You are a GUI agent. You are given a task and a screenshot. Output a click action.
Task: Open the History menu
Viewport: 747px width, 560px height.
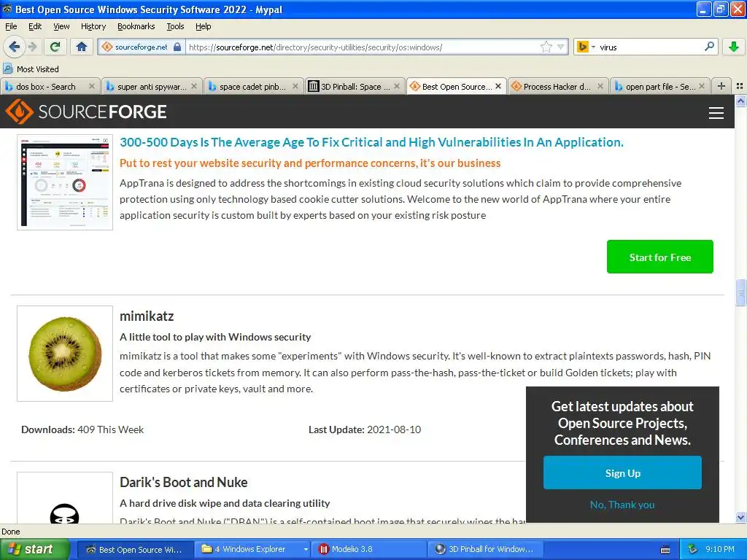pos(93,26)
